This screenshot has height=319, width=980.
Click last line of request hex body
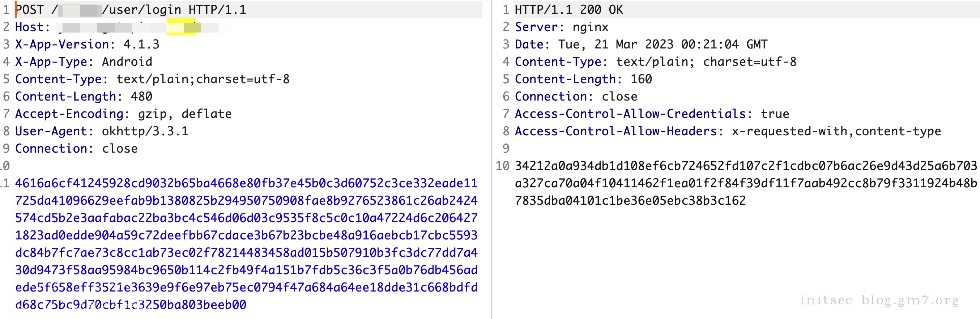tap(131, 305)
